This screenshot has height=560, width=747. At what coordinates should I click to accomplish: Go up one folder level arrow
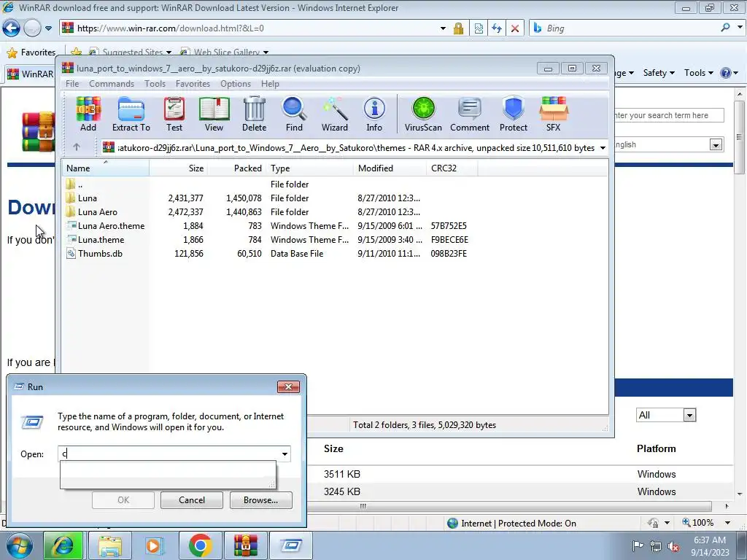[x=77, y=147]
